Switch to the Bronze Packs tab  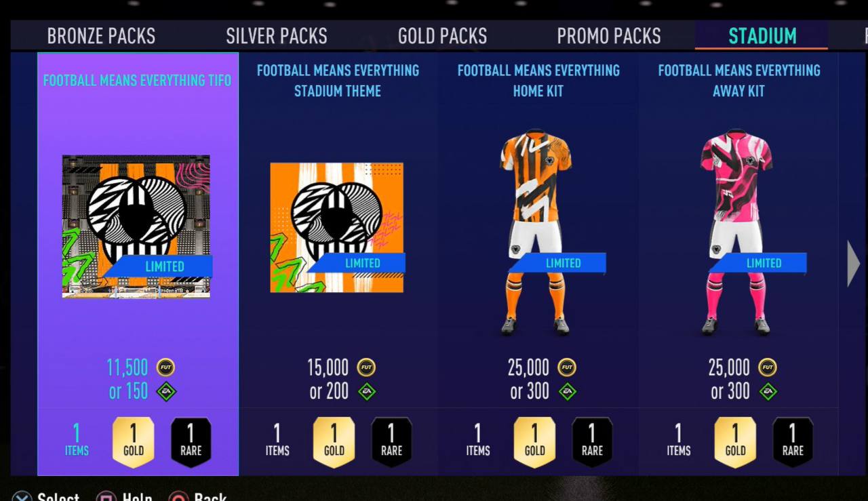click(x=101, y=36)
